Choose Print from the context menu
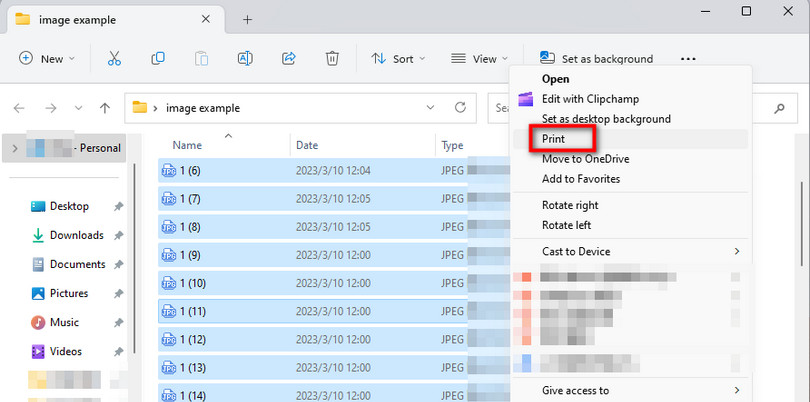This screenshot has width=810, height=402. (x=554, y=139)
